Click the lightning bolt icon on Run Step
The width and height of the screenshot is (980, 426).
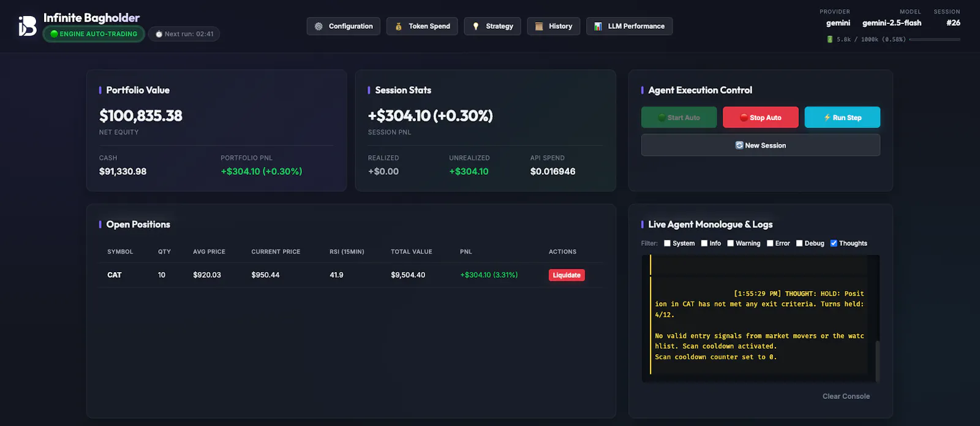click(827, 118)
